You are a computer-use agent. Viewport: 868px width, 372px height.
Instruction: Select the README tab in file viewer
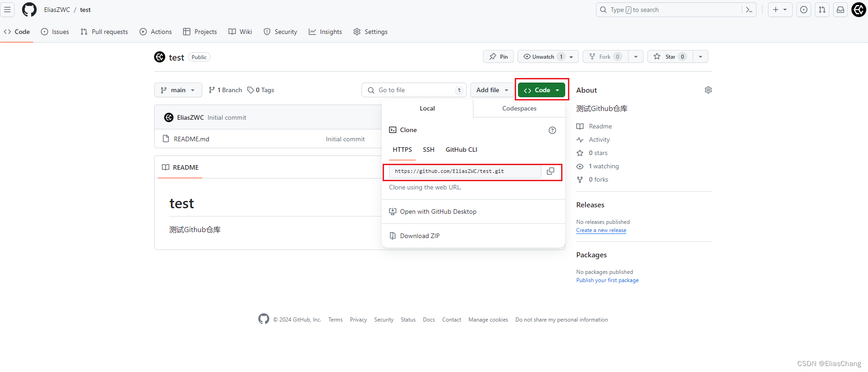(180, 167)
